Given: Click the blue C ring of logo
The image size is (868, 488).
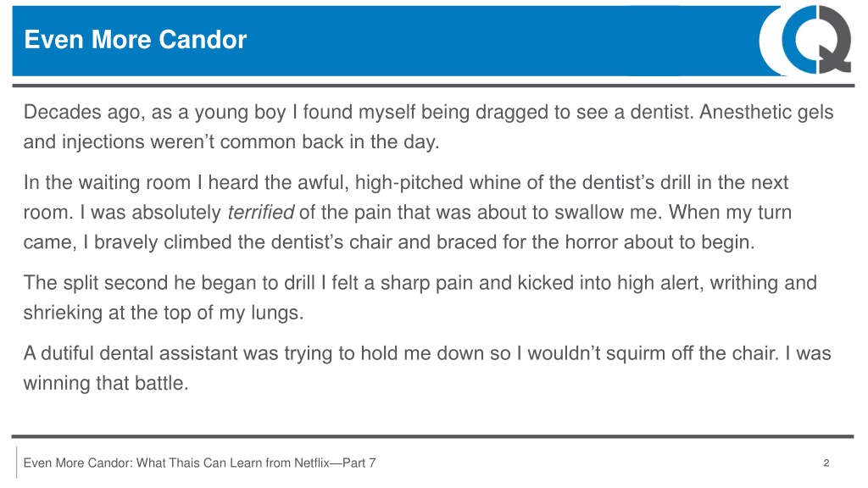Looking at the screenshot, I should pyautogui.click(x=798, y=39).
